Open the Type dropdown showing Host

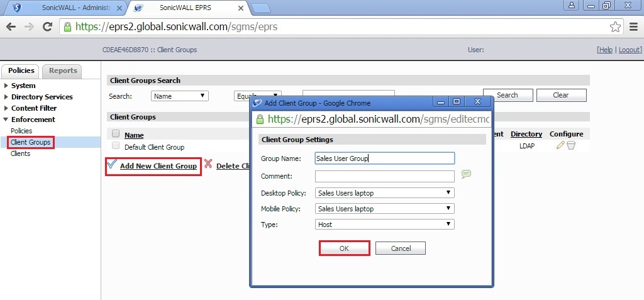coord(385,224)
